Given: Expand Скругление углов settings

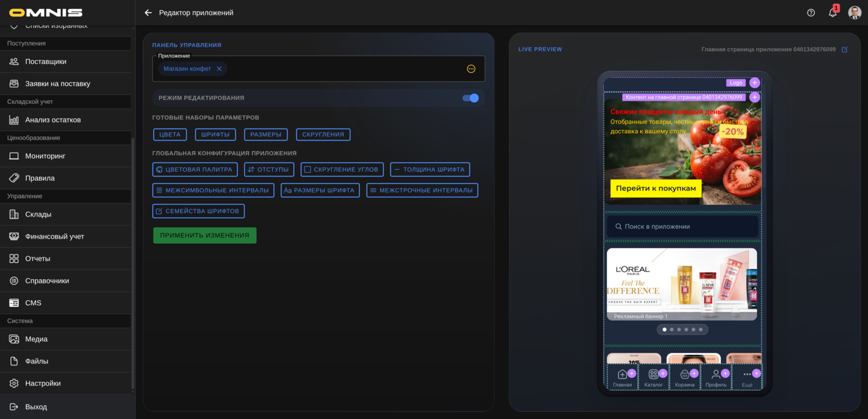Looking at the screenshot, I should pyautogui.click(x=342, y=169).
